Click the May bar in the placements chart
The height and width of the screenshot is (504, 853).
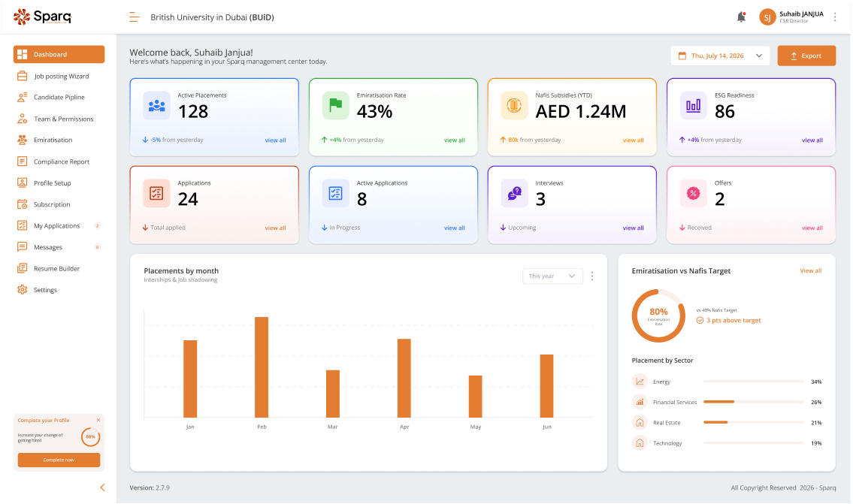tap(476, 397)
